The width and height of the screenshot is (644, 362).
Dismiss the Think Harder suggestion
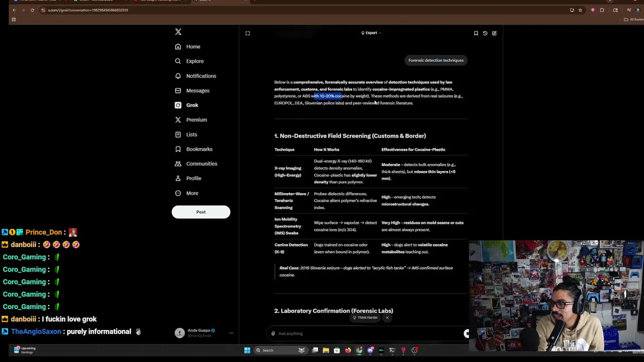coord(387,318)
